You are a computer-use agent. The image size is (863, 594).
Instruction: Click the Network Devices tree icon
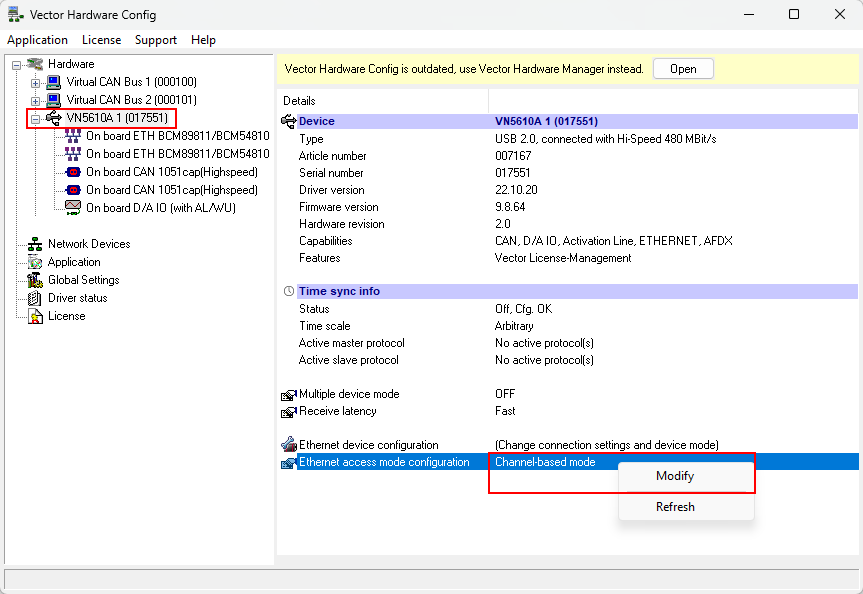[35, 244]
